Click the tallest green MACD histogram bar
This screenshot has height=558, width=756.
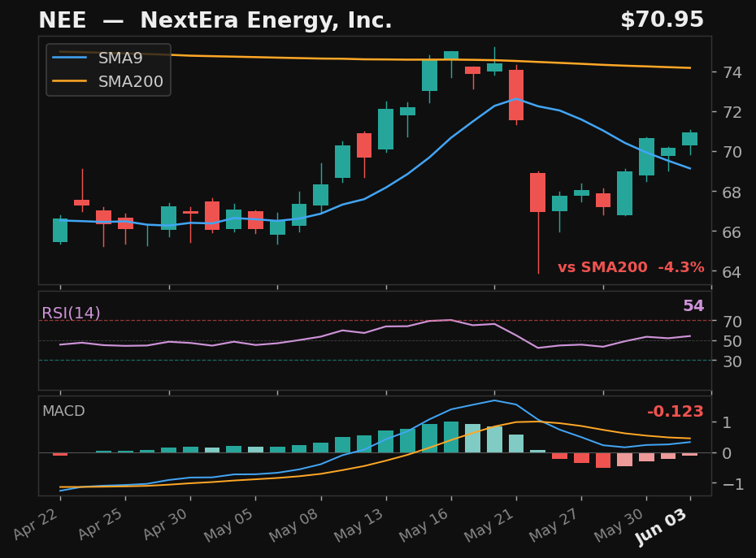click(x=451, y=437)
